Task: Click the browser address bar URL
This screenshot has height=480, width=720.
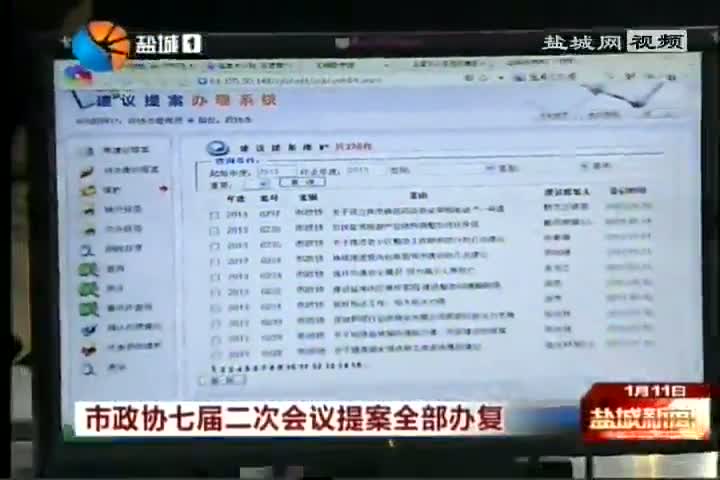Action: (x=295, y=81)
